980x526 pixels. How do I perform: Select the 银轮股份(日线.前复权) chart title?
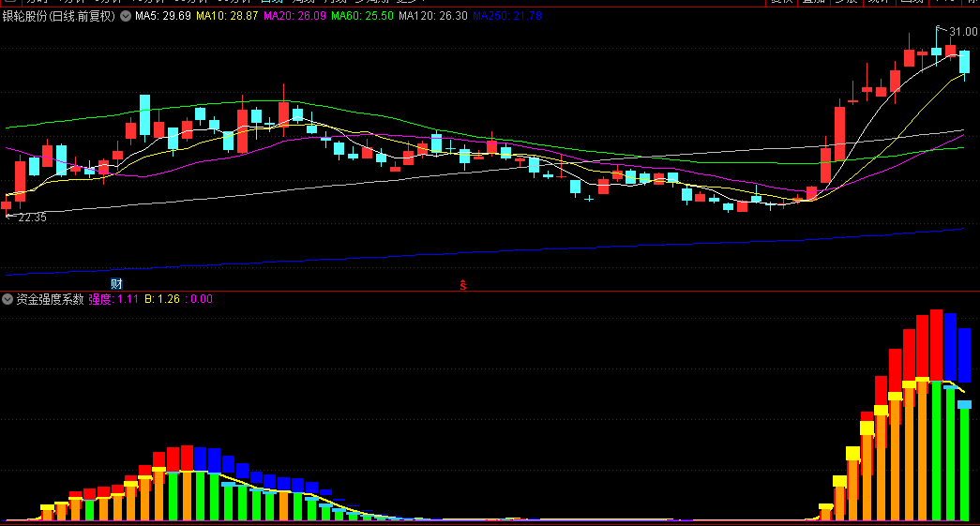pyautogui.click(x=59, y=16)
